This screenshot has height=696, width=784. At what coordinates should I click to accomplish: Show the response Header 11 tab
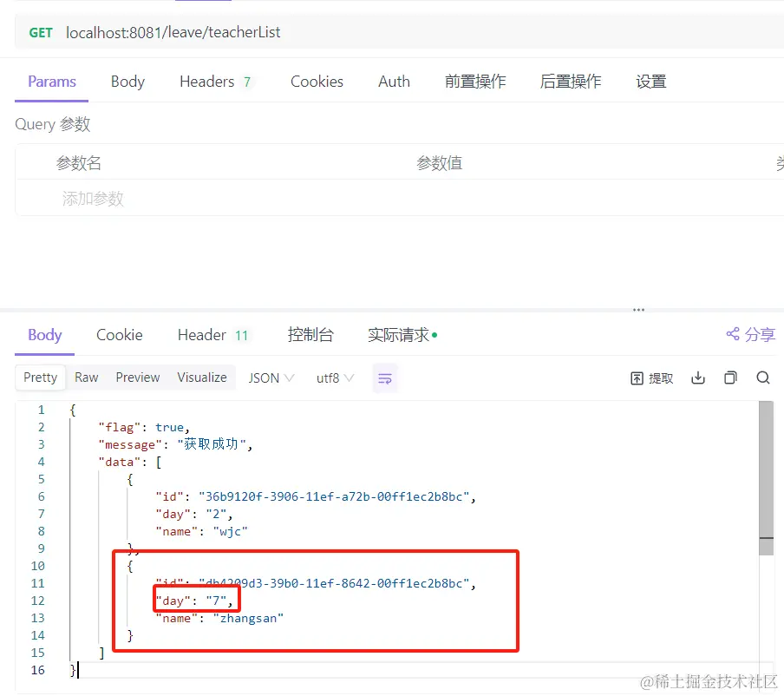click(213, 335)
